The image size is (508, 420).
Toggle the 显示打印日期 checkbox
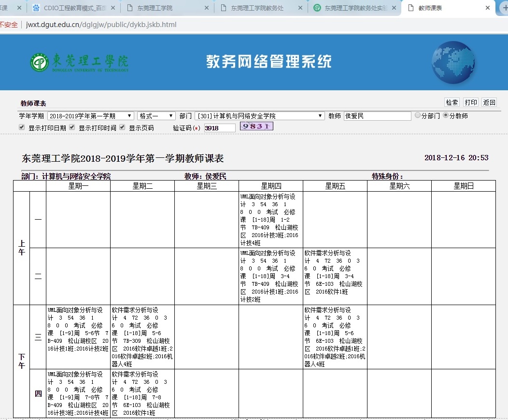[x=22, y=127]
